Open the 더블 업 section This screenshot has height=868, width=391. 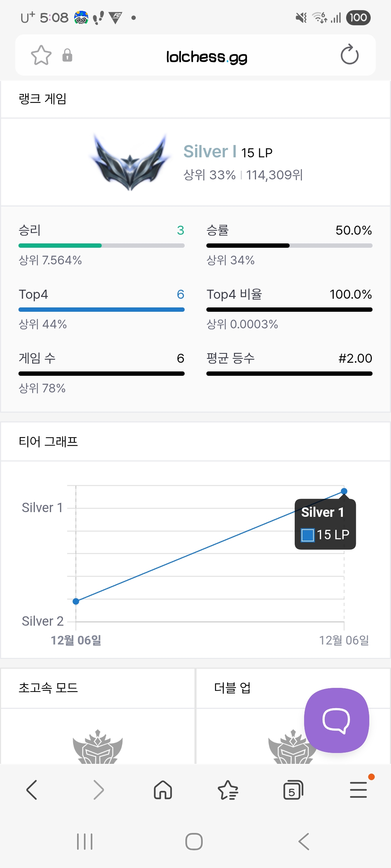[x=232, y=688]
